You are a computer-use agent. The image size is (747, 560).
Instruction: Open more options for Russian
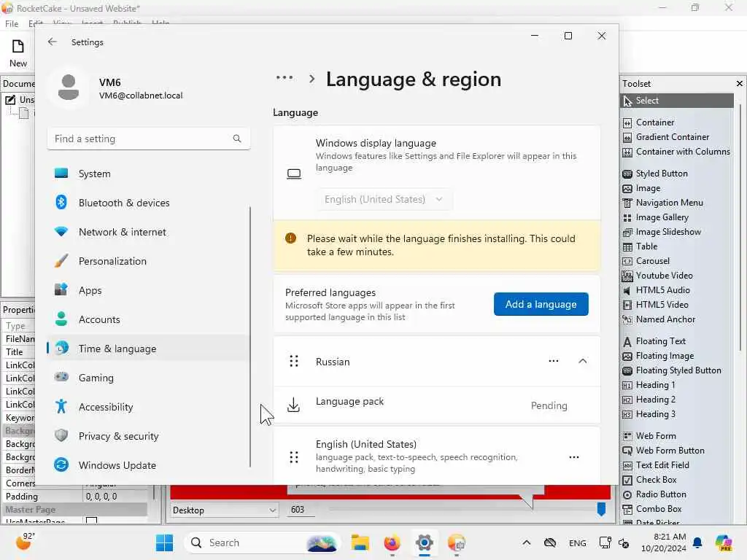coord(553,362)
